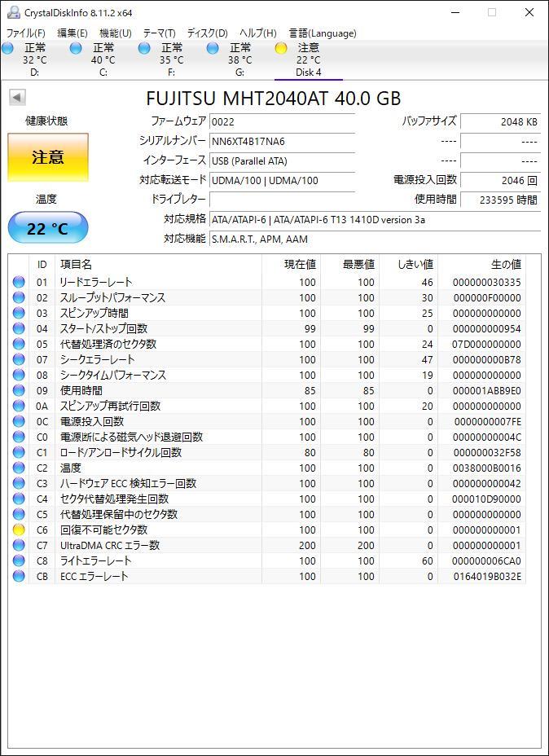The height and width of the screenshot is (756, 549).
Task: Select the ロード/アンロードサイクル回数 row name
Action: point(120,452)
